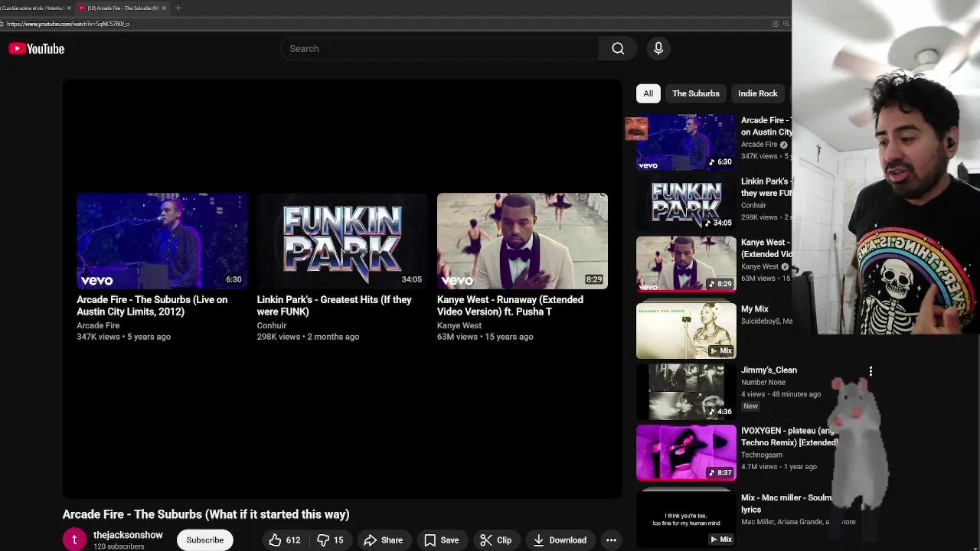Select the All filter chip
Screen dimensions: 980x551
[x=648, y=93]
